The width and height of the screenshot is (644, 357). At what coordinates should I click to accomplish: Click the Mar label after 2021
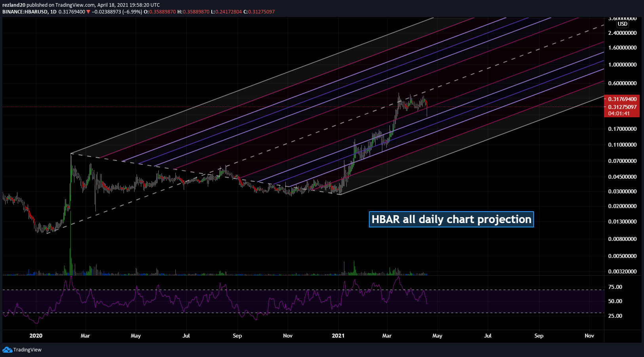pos(387,336)
